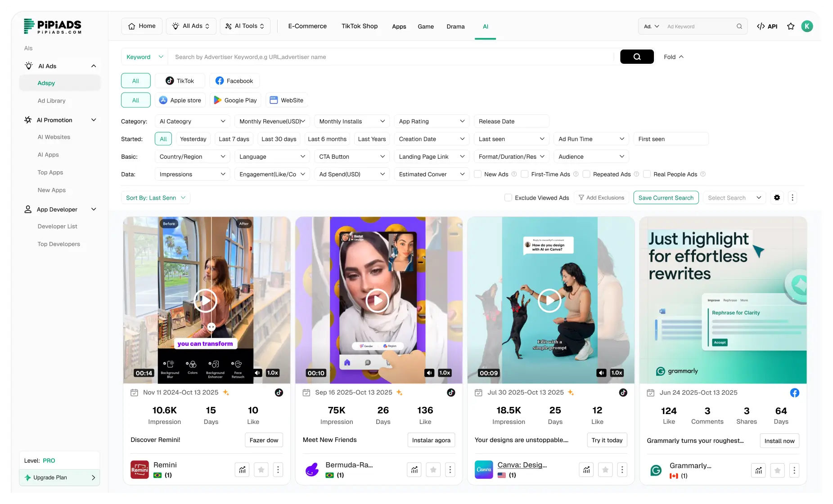
Task: Open the settings gear near Save Current Search
Action: coord(777,197)
